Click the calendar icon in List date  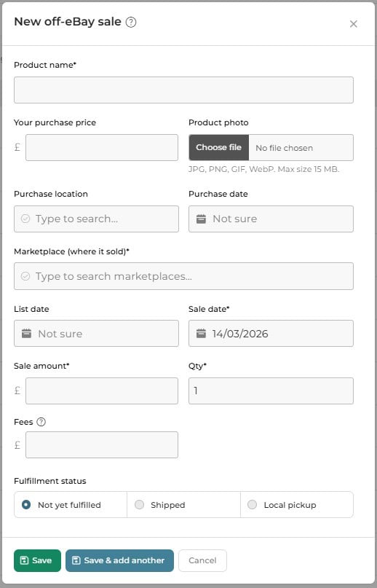point(26,334)
